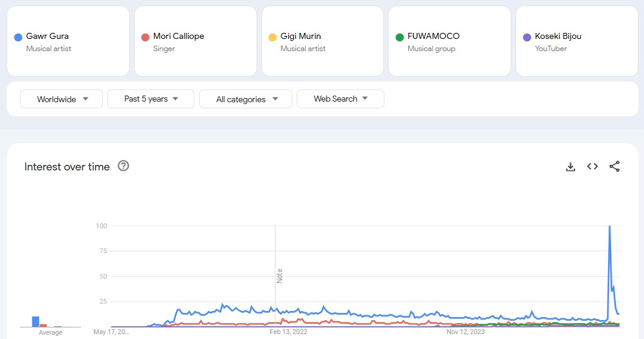Share the Interest over time chart
644x339 pixels.
[614, 167]
